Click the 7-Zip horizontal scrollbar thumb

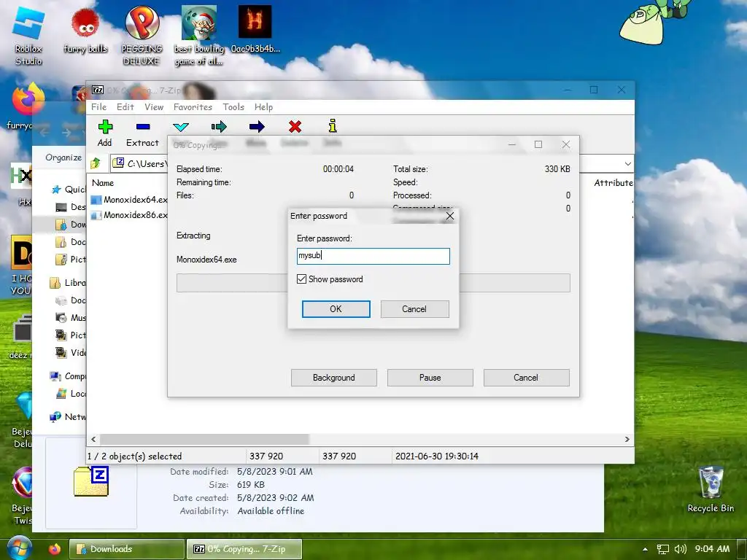click(x=205, y=439)
